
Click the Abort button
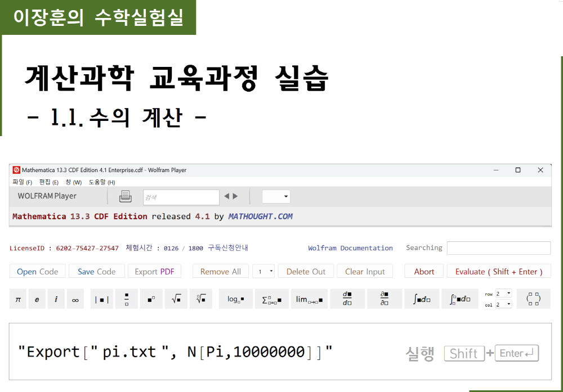pos(424,272)
